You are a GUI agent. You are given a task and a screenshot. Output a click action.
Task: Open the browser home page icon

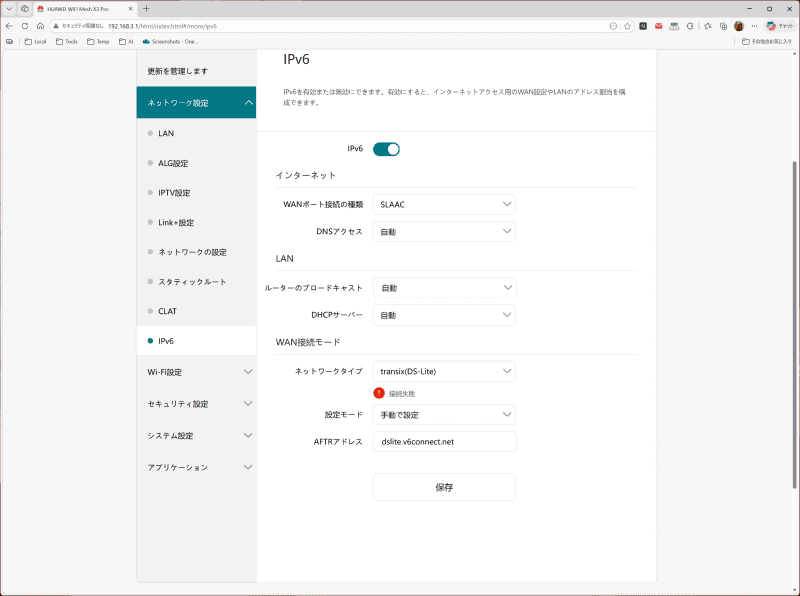[x=40, y=26]
